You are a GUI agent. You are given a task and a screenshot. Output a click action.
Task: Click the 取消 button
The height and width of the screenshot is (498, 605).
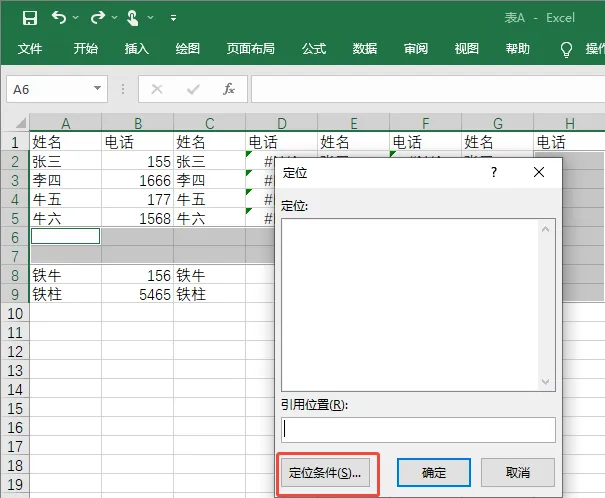coord(518,473)
